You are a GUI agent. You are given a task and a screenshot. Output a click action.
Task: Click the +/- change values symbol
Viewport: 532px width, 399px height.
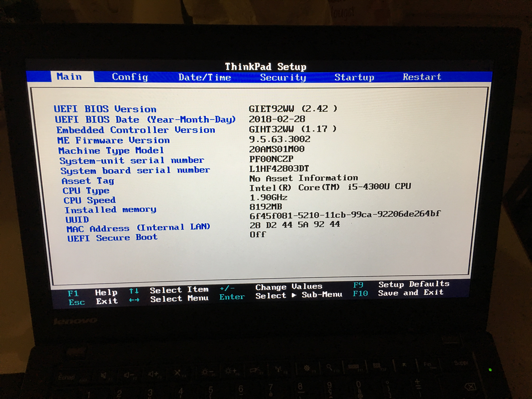point(227,288)
